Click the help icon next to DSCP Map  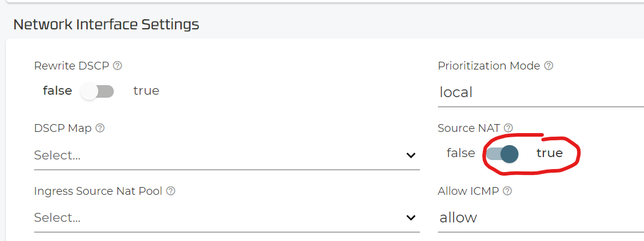tap(100, 128)
